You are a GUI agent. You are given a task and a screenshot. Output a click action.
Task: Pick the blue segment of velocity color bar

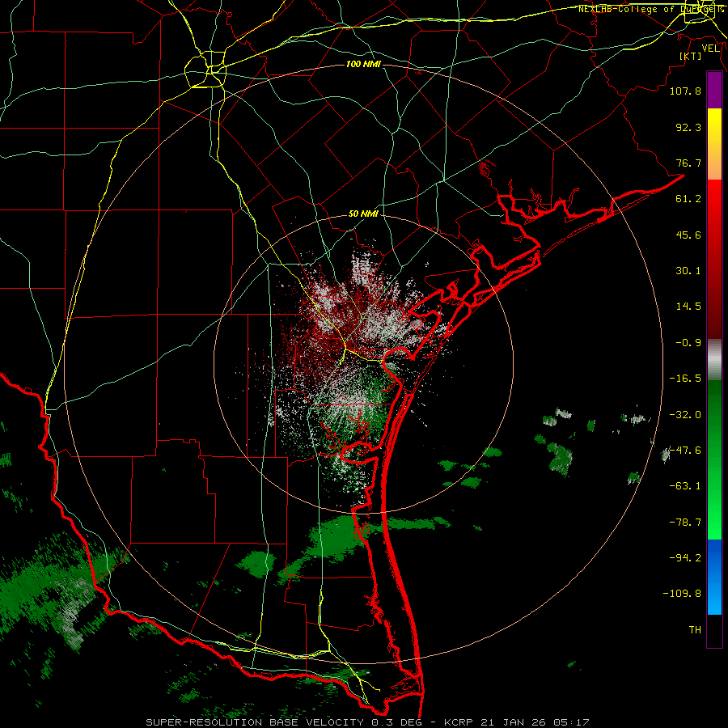(x=714, y=577)
